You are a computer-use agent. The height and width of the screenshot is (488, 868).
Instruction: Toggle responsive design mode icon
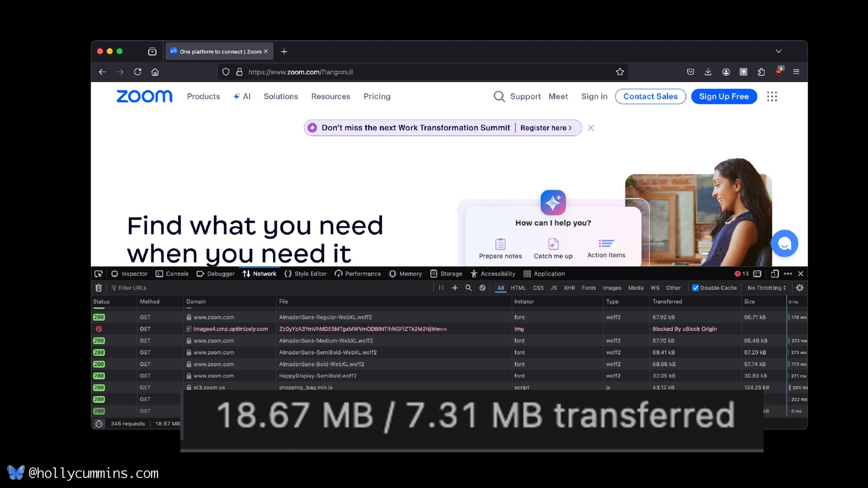774,274
